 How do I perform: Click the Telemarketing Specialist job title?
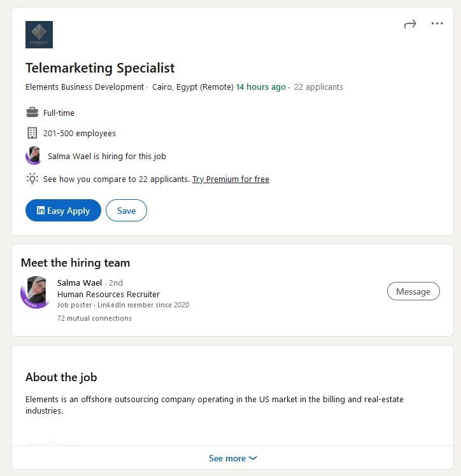(100, 68)
